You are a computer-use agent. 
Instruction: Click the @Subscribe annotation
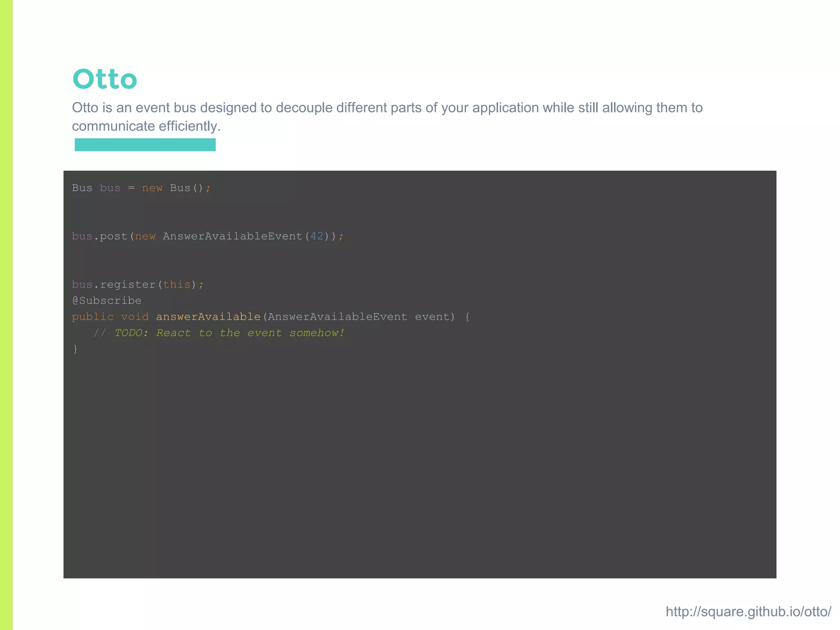pos(107,301)
